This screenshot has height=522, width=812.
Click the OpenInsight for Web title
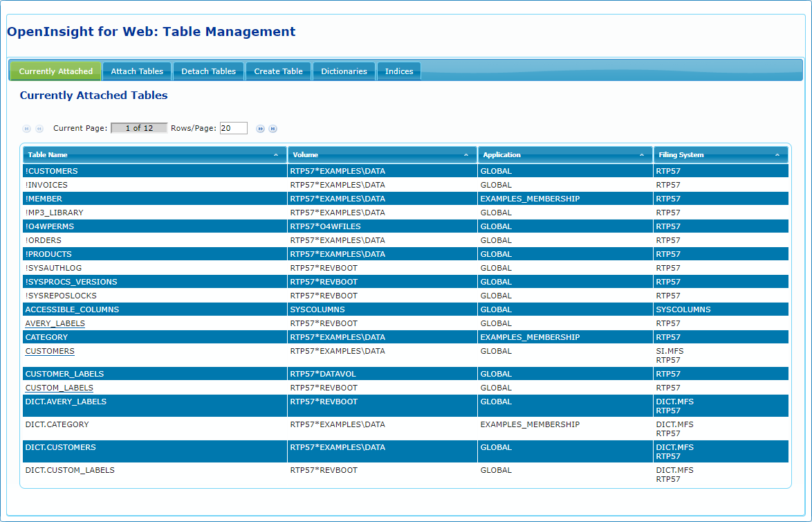[151, 32]
